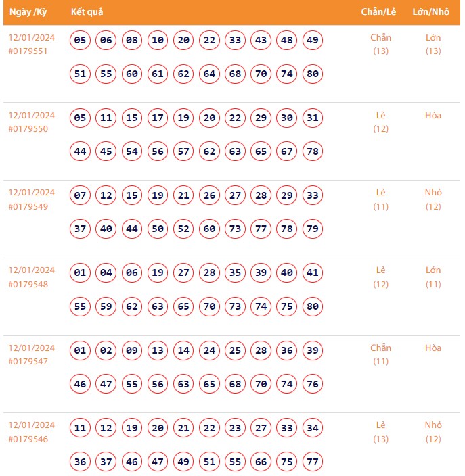
Task: Click the Chẵn (13) result for draw #0179551
Action: tap(380, 44)
